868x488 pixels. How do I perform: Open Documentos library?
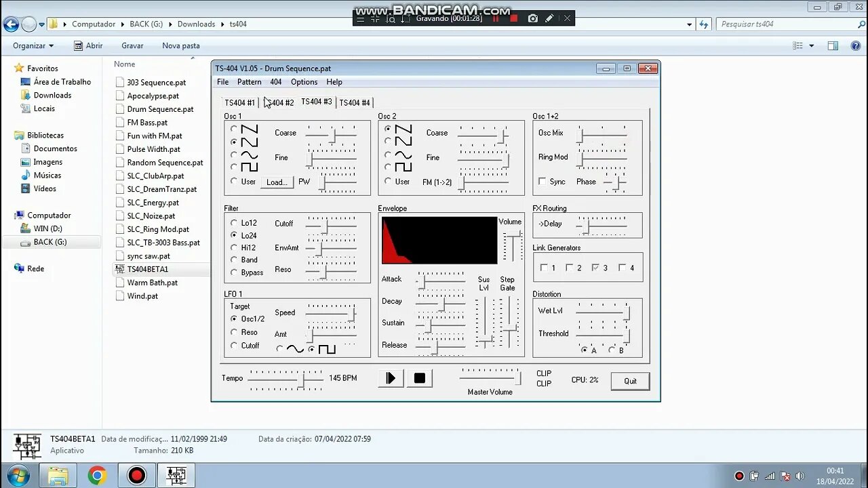coord(55,148)
